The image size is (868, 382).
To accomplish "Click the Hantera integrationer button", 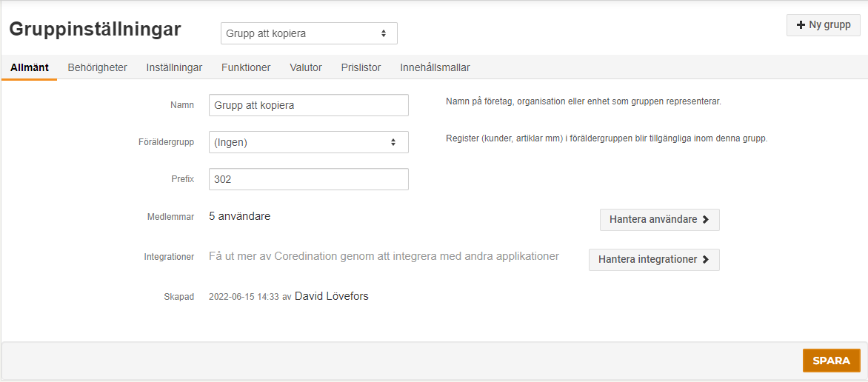I will pyautogui.click(x=654, y=260).
